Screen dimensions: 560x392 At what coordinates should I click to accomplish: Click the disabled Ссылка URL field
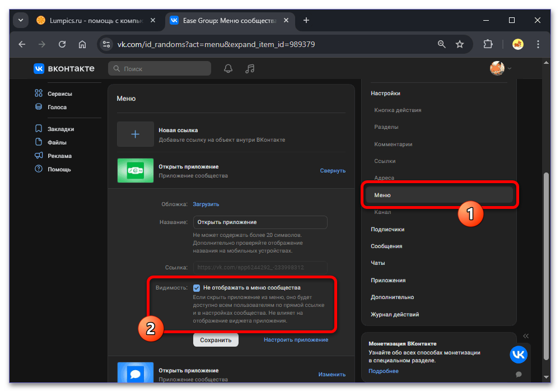260,268
